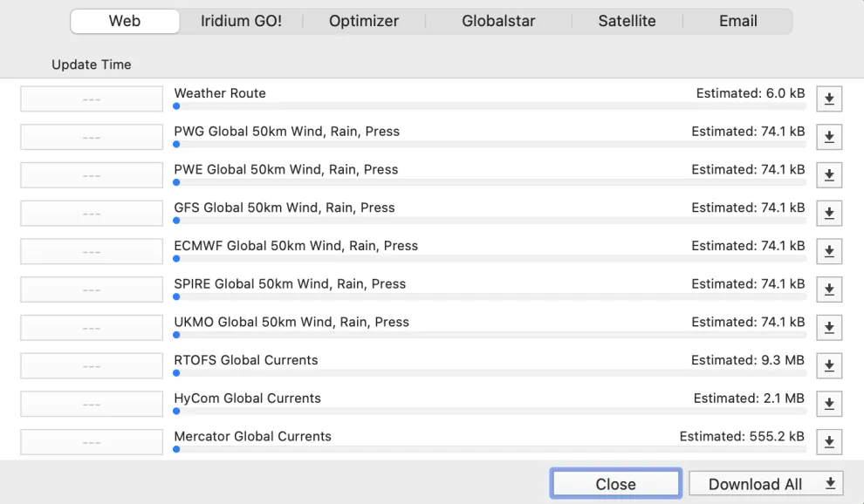Click the ECMWF Global 50km download icon

(828, 251)
